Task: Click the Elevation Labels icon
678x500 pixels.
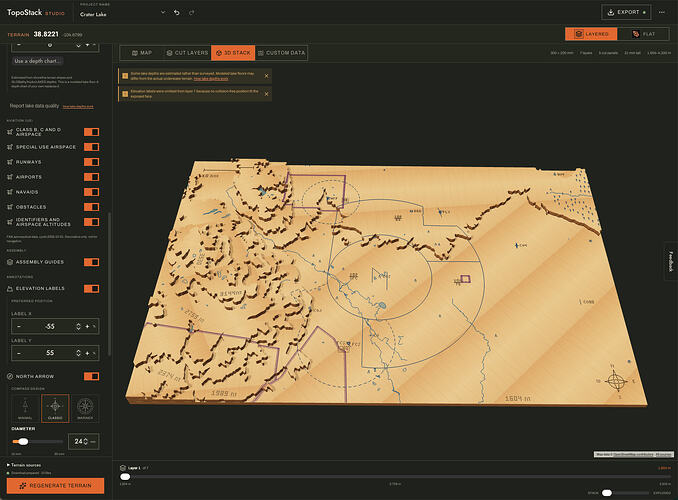Action: (10, 288)
